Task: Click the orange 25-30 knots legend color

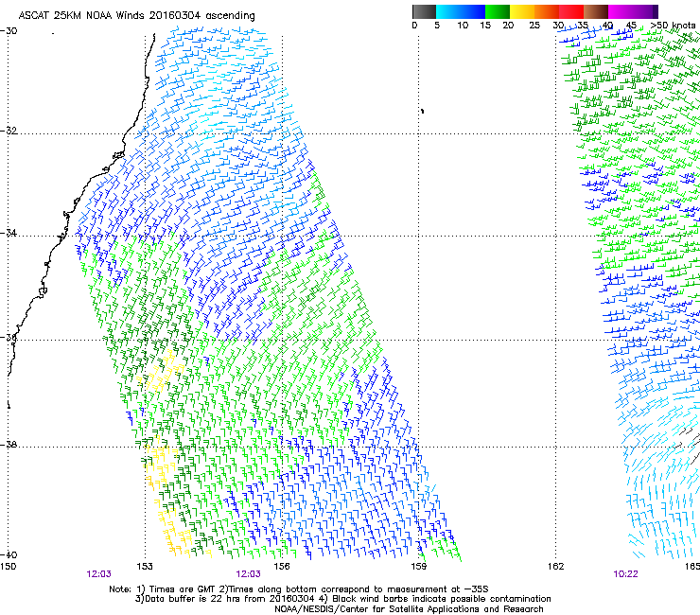Action: [547, 11]
